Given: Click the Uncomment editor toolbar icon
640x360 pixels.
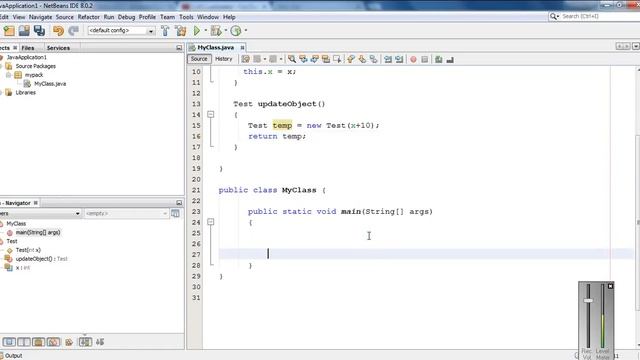Looking at the screenshot, I should [450, 59].
